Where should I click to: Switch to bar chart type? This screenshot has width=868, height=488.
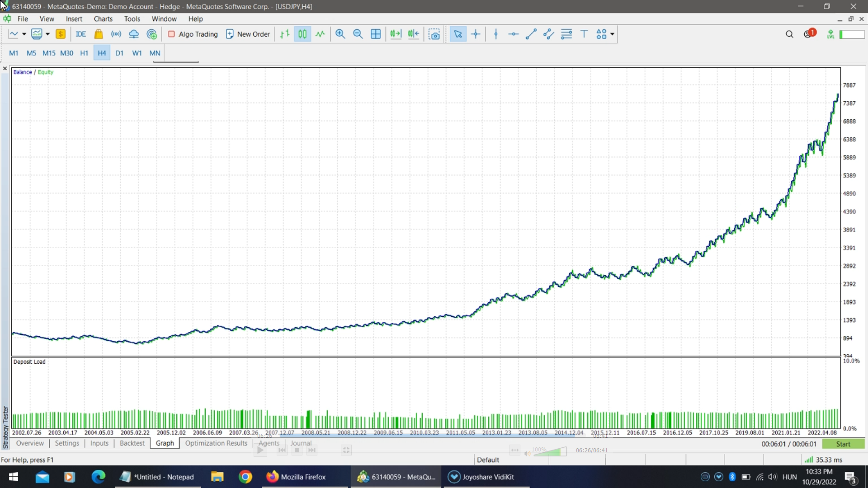click(285, 34)
